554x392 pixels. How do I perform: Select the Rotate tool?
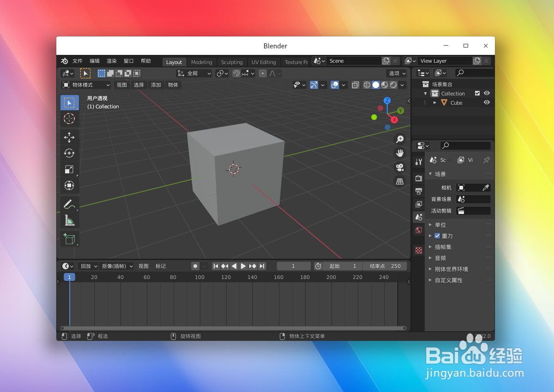[x=69, y=153]
